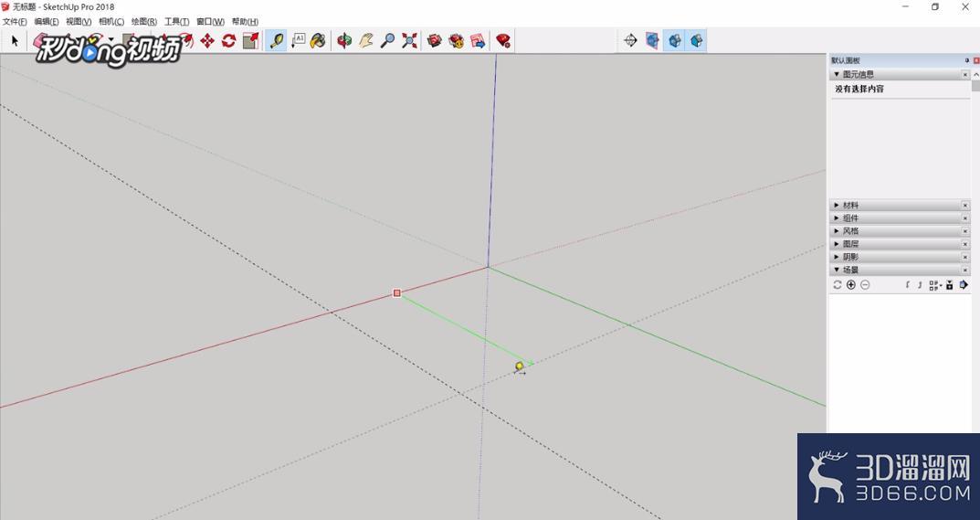Screen dimensions: 980x520
Task: Click the Zoom Extents icon
Action: (x=409, y=41)
